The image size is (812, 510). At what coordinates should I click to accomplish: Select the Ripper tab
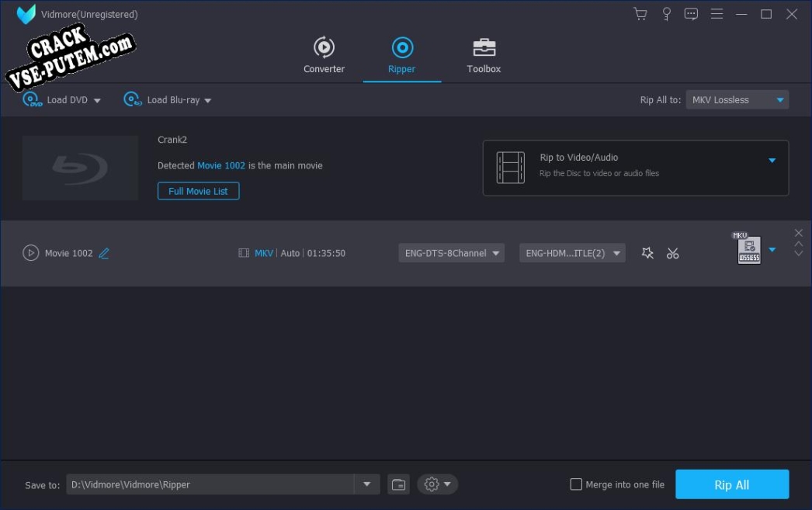pyautogui.click(x=402, y=55)
